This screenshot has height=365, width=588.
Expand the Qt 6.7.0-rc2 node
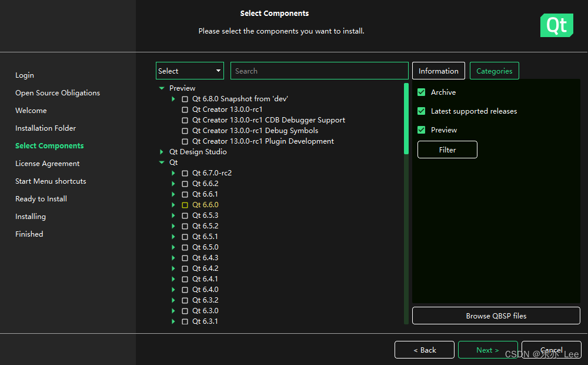173,172
